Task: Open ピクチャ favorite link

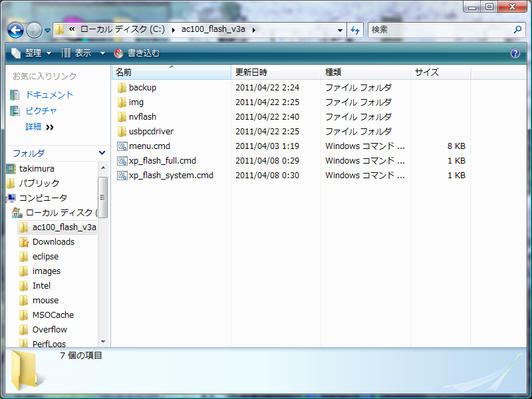Action: [x=41, y=110]
